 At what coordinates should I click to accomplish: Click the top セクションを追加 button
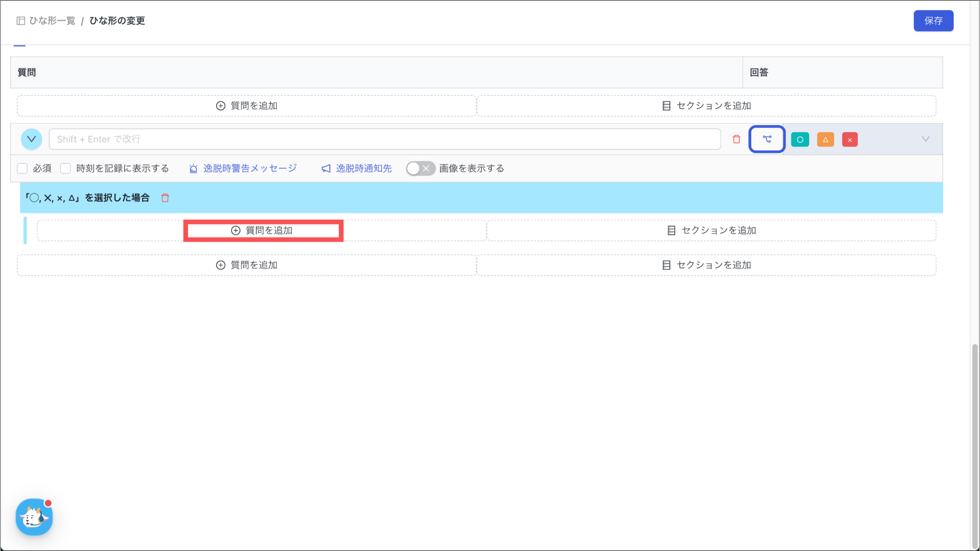[x=706, y=106]
